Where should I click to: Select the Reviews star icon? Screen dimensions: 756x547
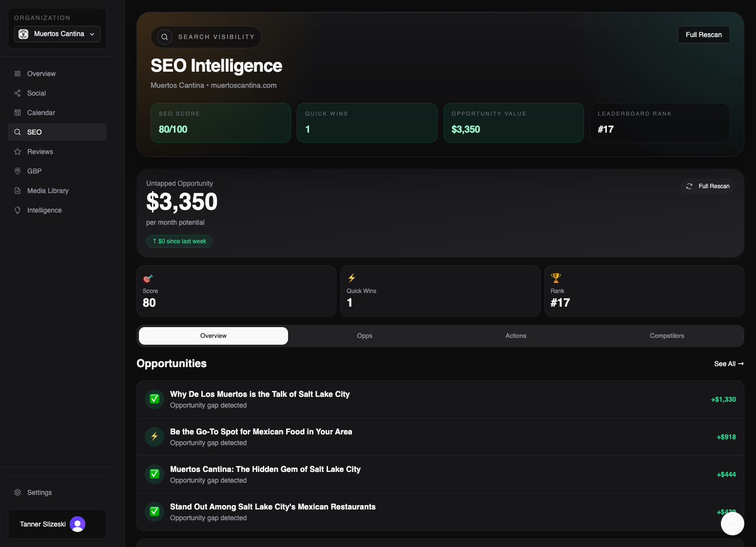(18, 152)
